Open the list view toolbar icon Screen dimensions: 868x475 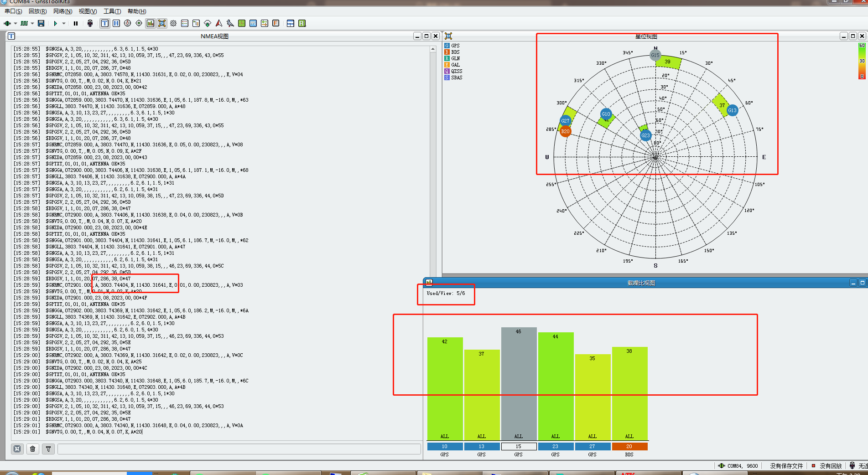click(x=185, y=23)
